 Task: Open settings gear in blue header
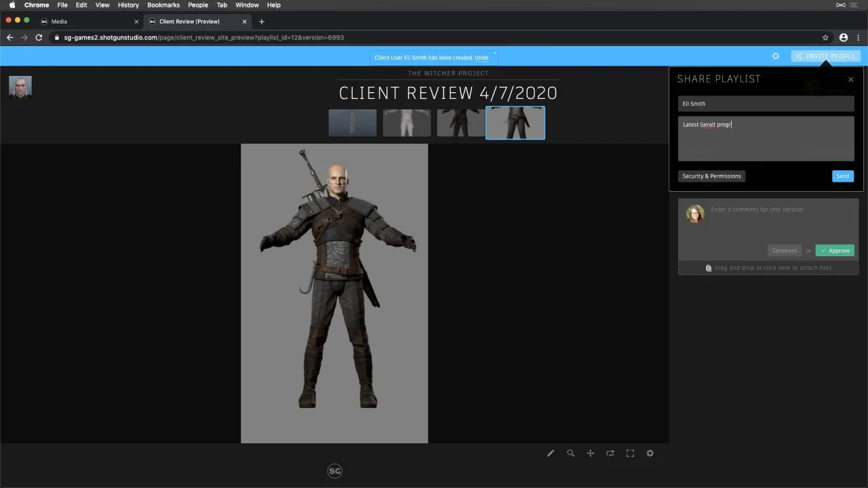coord(776,56)
